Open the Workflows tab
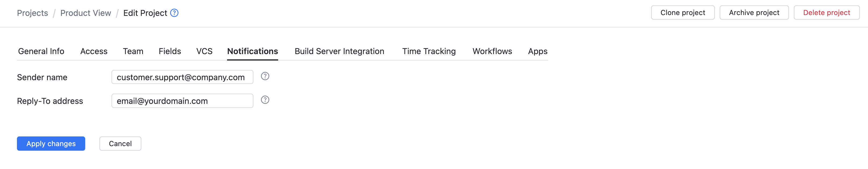This screenshot has height=169, width=868. 492,51
